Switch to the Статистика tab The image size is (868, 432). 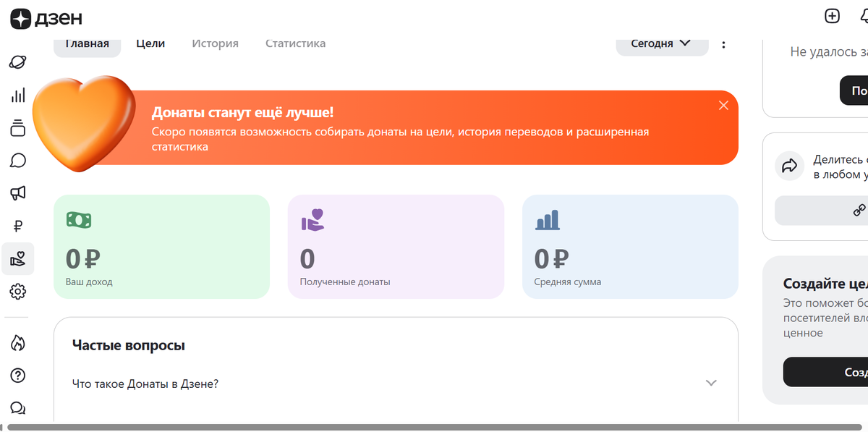(295, 43)
